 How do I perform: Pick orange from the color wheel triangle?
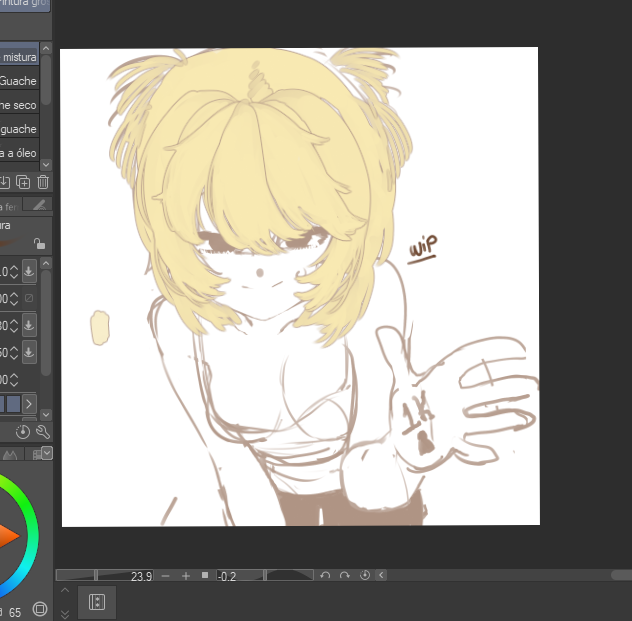(7, 536)
